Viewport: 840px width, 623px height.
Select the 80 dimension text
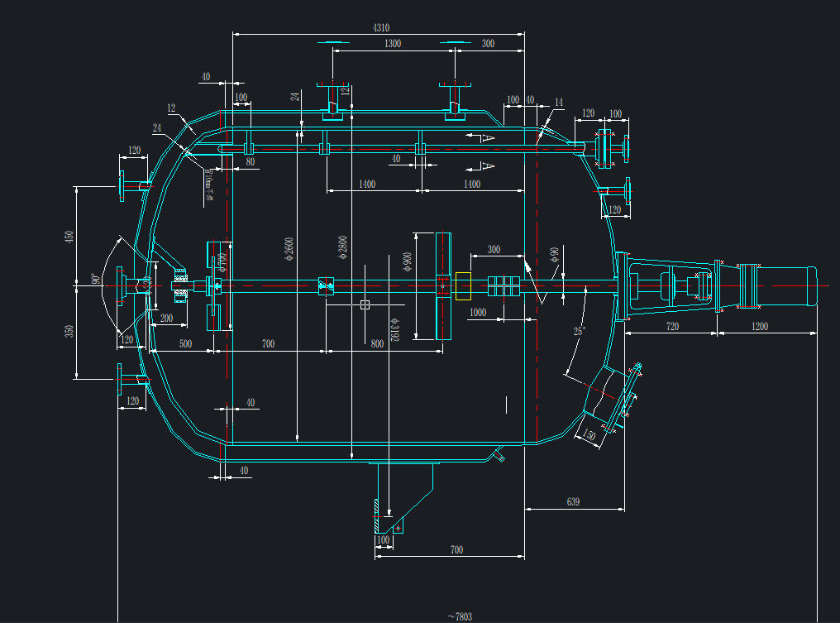[251, 162]
